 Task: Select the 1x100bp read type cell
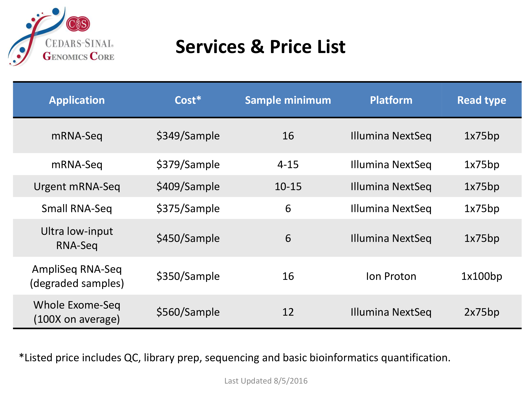coord(481,276)
